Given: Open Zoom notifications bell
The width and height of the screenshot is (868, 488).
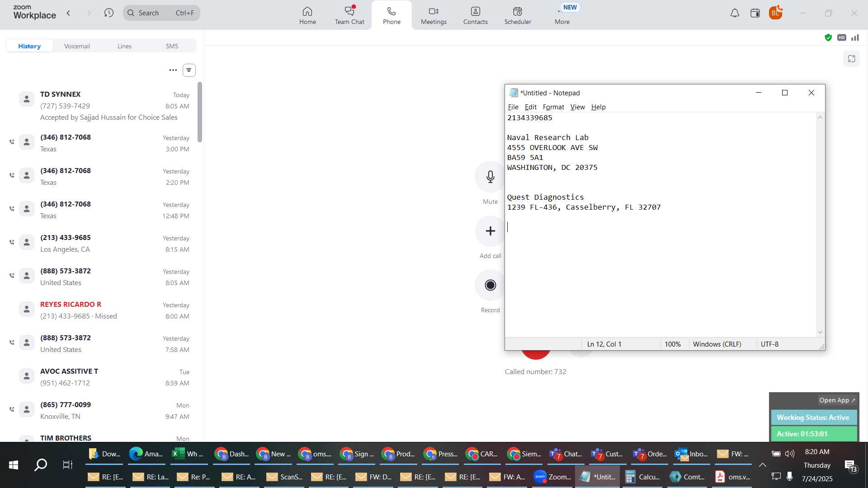Looking at the screenshot, I should point(735,13).
